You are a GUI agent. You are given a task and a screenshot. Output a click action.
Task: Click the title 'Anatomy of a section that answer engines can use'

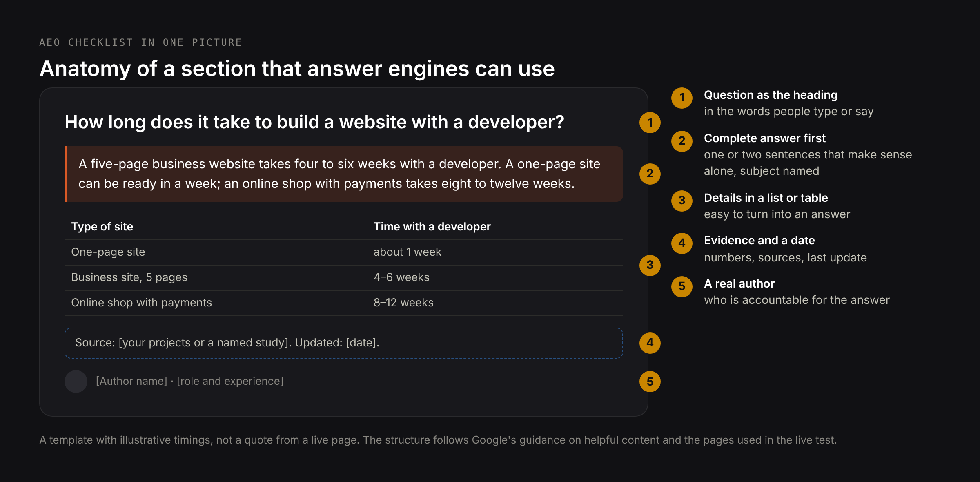(297, 69)
